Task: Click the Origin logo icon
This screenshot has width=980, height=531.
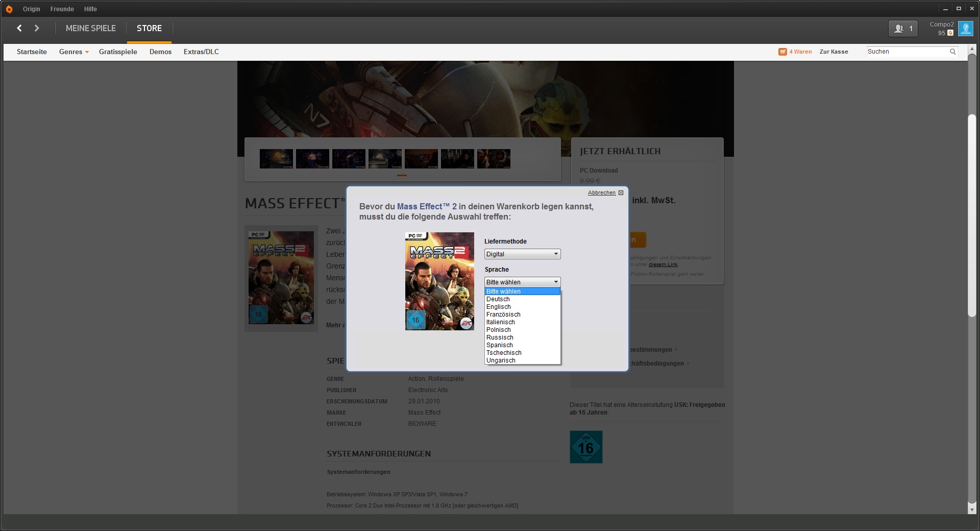Action: click(9, 9)
